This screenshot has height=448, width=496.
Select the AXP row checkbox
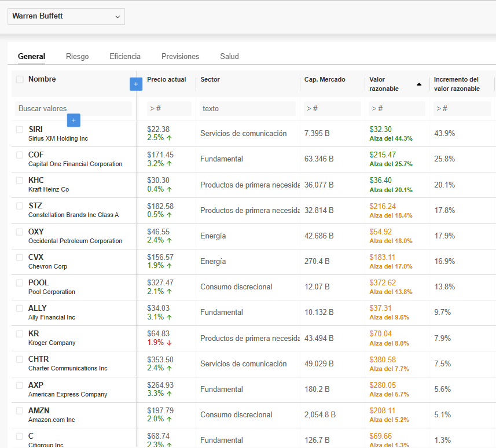pyautogui.click(x=20, y=385)
